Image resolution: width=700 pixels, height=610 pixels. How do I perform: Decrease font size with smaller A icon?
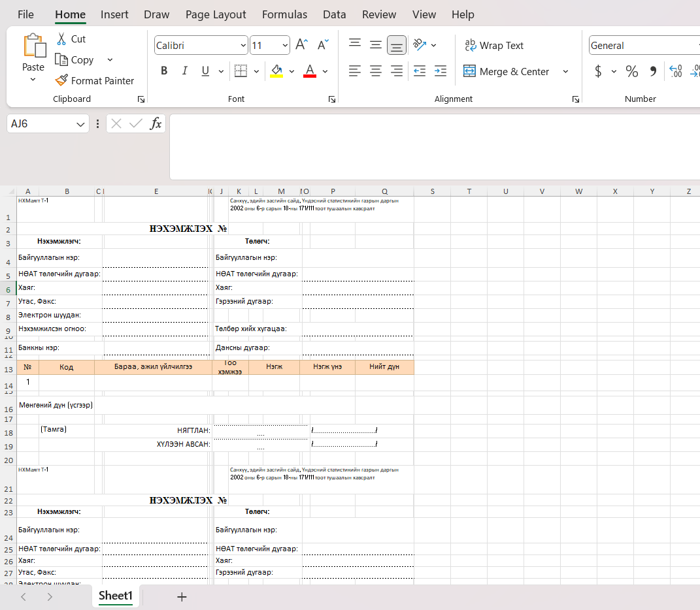[x=323, y=45]
